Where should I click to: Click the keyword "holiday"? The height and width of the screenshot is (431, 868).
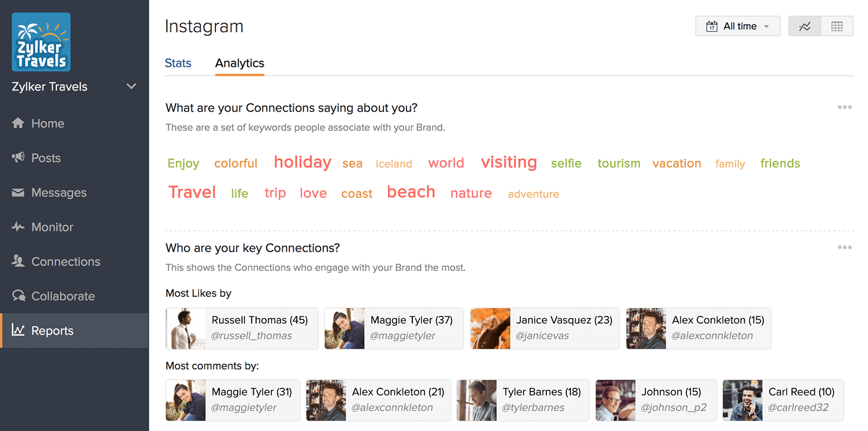pos(302,162)
